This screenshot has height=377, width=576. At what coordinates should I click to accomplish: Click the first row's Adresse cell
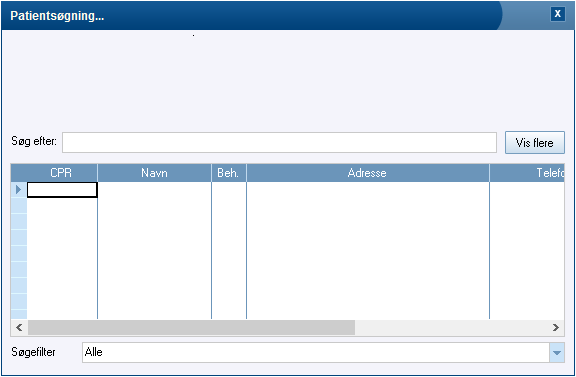tap(368, 190)
